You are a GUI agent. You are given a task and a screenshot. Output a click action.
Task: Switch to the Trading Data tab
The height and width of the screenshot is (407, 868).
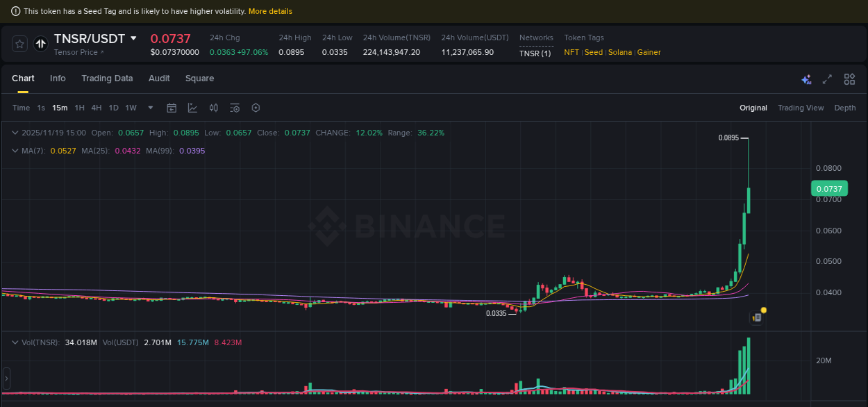[107, 78]
